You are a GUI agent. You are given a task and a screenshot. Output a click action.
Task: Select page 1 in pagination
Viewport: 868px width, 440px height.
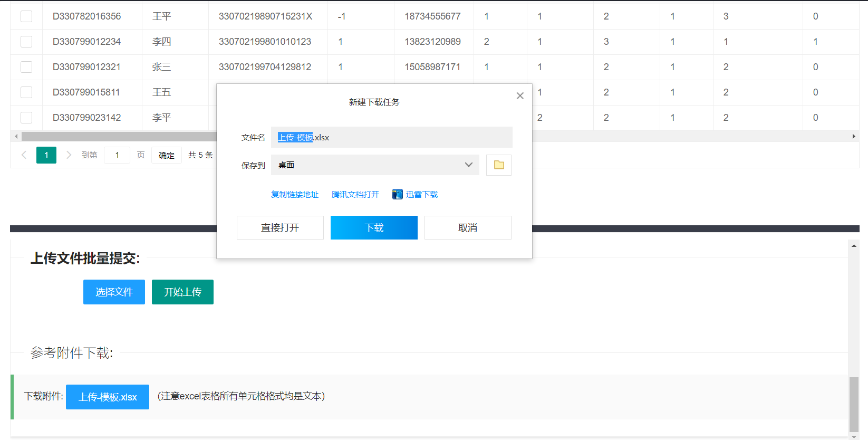[x=46, y=155]
